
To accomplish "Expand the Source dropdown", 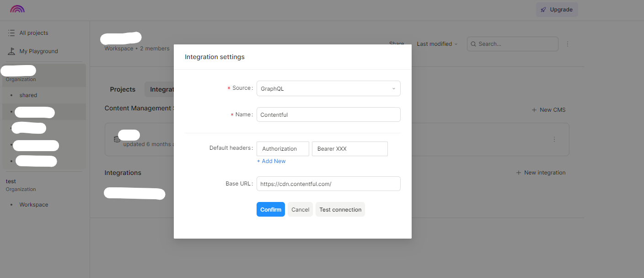I will coord(328,89).
